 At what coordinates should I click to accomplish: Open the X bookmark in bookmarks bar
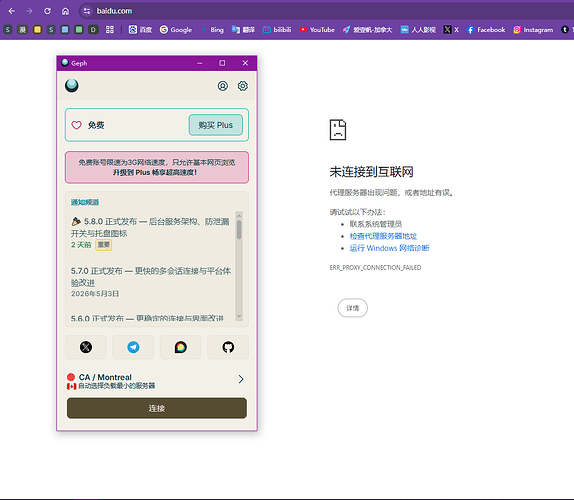pyautogui.click(x=451, y=30)
